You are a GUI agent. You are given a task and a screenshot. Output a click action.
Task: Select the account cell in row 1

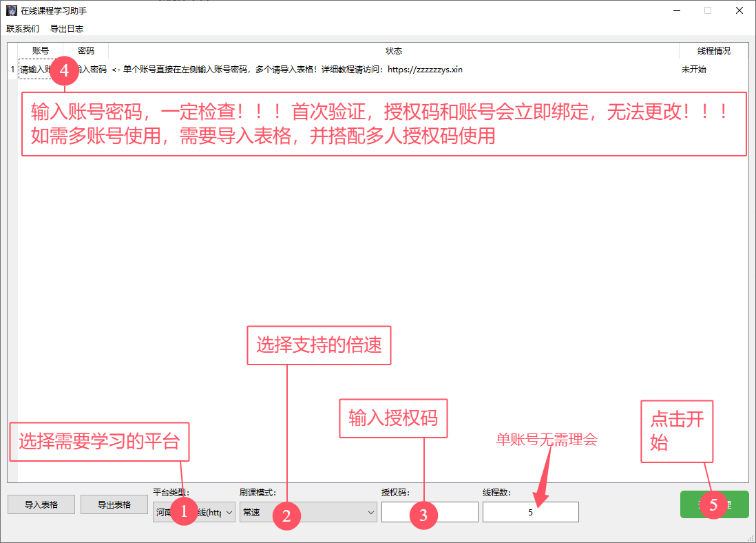pos(34,70)
